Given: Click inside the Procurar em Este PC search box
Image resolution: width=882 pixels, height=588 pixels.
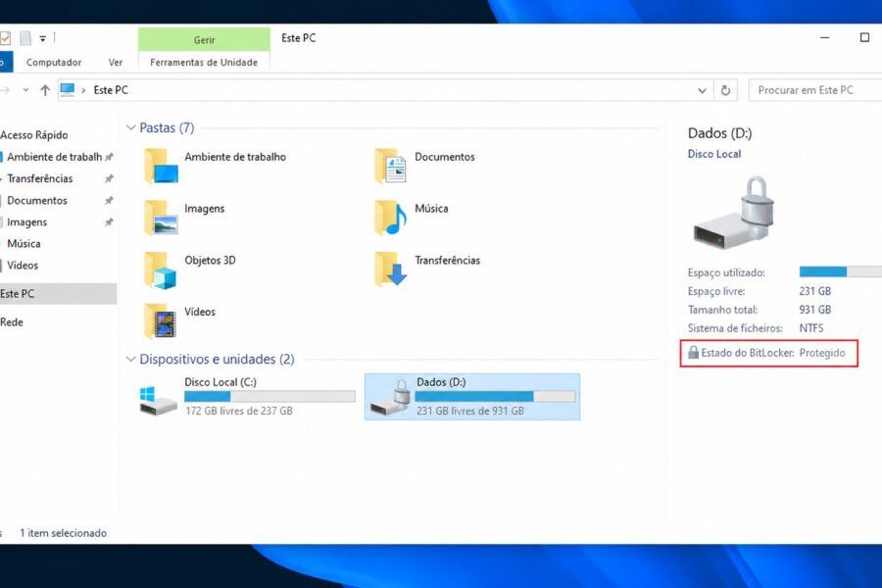Looking at the screenshot, I should [x=815, y=90].
